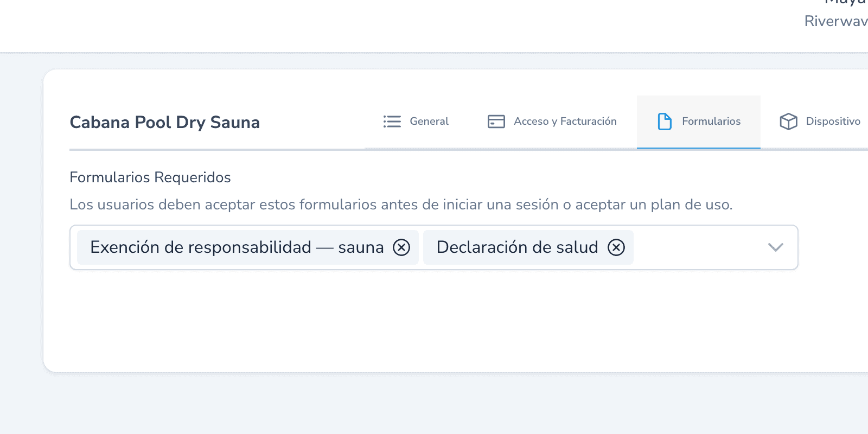Click the credit card icon for Acceso y Facturación
Screen dimensions: 868x434
(x=496, y=122)
